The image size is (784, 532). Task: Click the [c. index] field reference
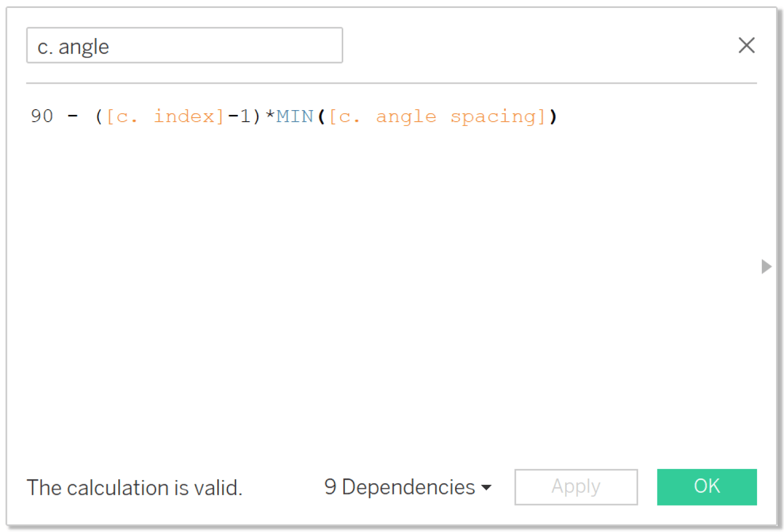pos(165,116)
